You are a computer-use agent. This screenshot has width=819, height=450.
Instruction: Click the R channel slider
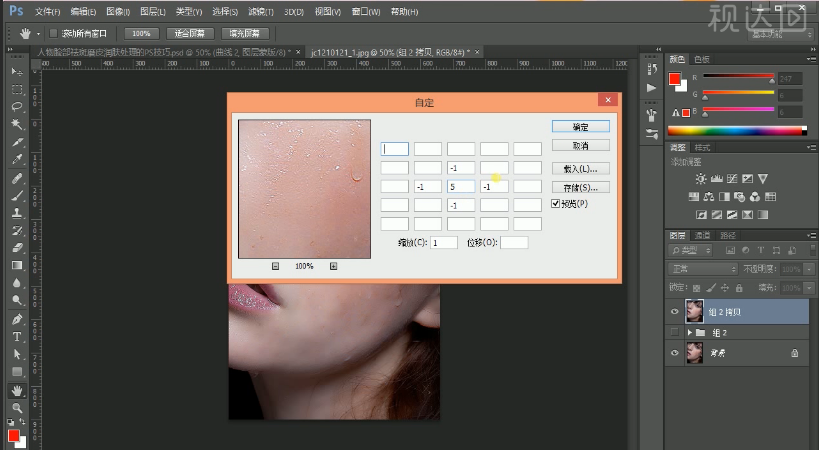pos(739,77)
